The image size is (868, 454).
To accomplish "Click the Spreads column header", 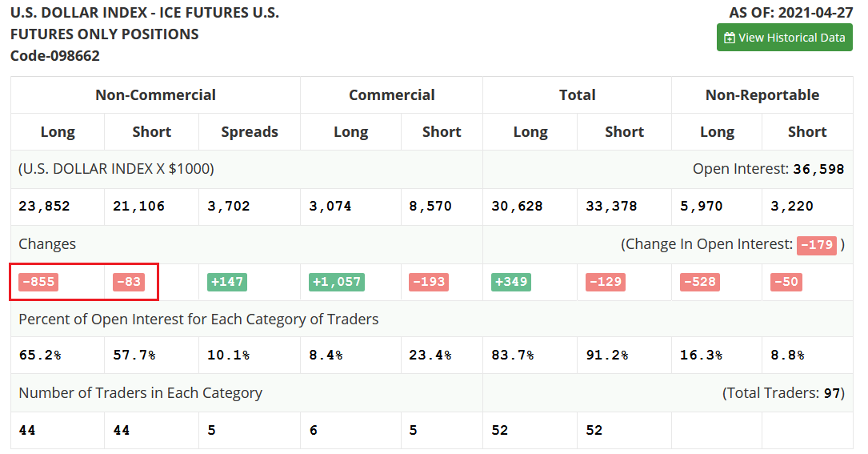I will coord(250,132).
